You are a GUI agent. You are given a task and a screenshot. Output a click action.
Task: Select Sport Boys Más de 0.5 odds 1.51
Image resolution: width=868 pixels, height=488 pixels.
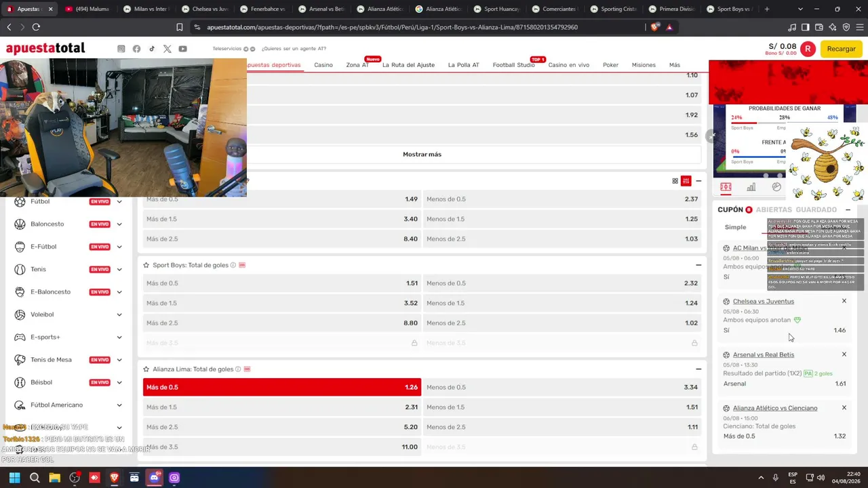[x=282, y=283]
